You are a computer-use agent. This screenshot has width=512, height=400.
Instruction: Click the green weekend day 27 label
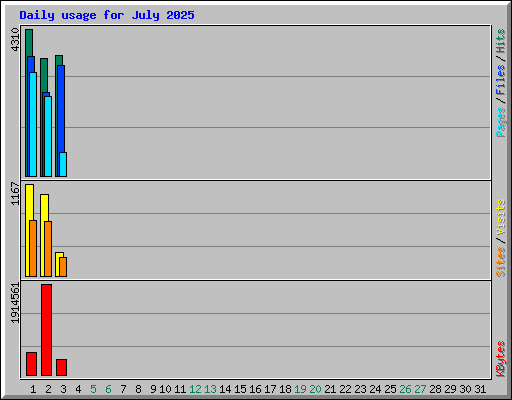click(x=420, y=389)
